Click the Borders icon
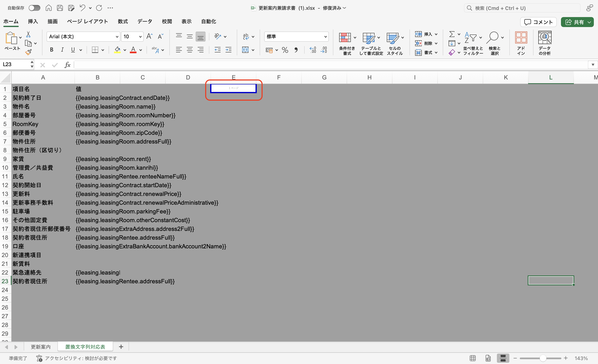This screenshot has height=364, width=598. (95, 50)
